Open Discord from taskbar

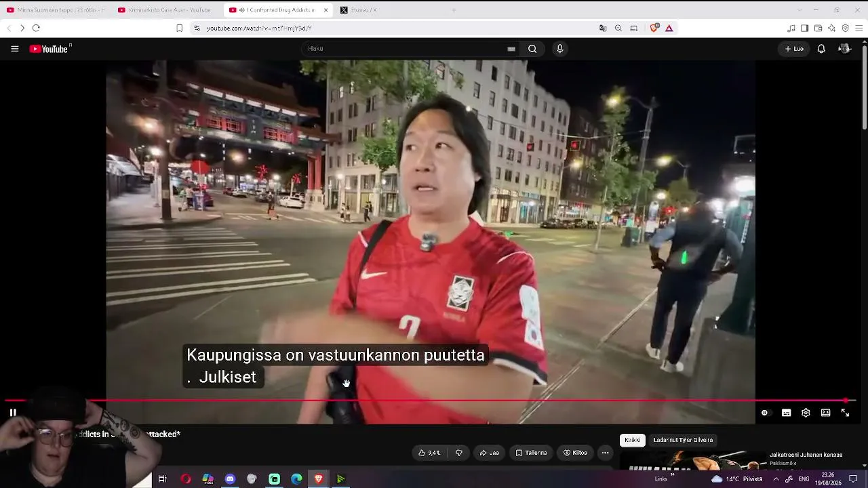click(230, 479)
